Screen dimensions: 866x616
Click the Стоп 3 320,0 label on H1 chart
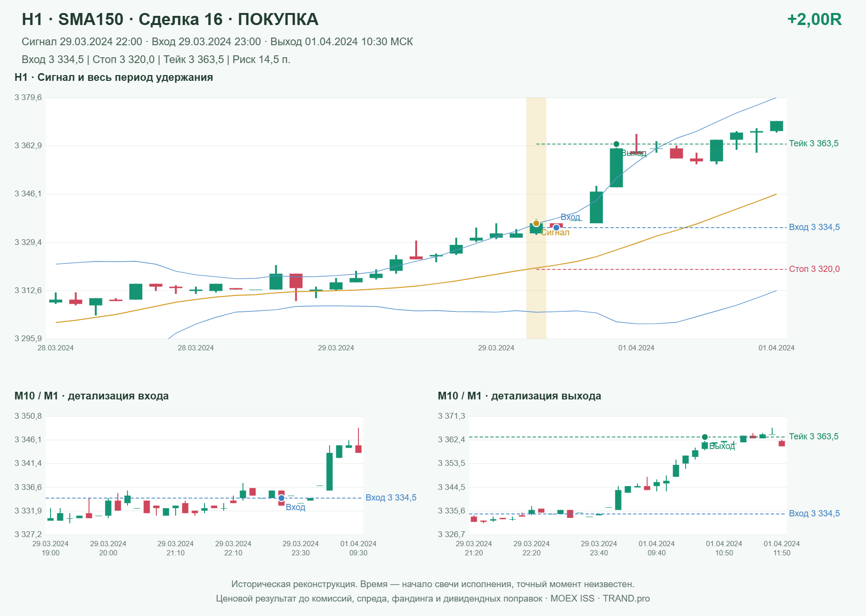click(815, 269)
